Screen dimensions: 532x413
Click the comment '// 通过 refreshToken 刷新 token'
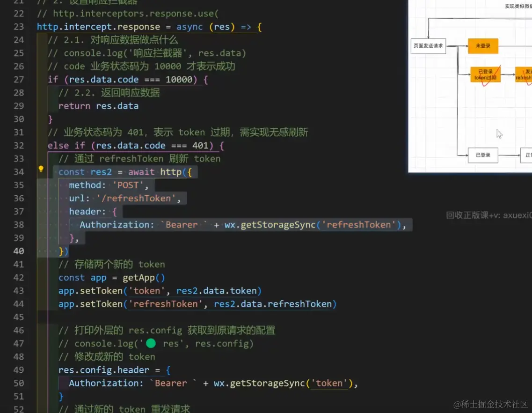(x=139, y=159)
